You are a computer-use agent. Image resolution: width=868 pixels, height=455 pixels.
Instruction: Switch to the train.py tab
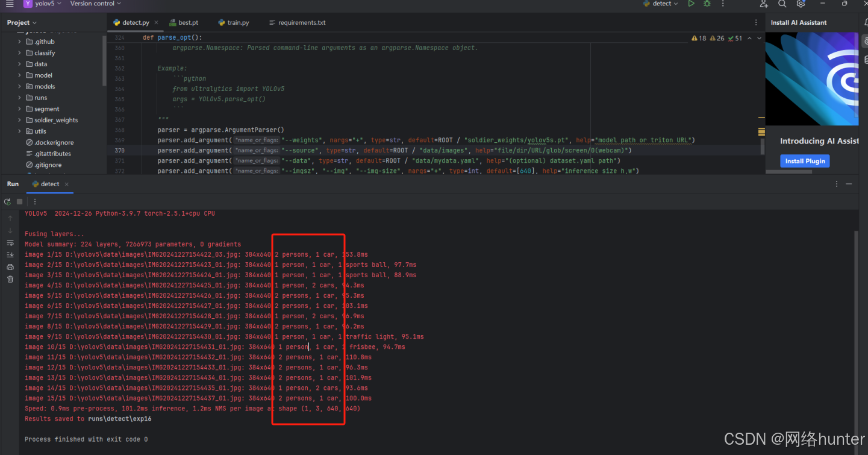(234, 22)
